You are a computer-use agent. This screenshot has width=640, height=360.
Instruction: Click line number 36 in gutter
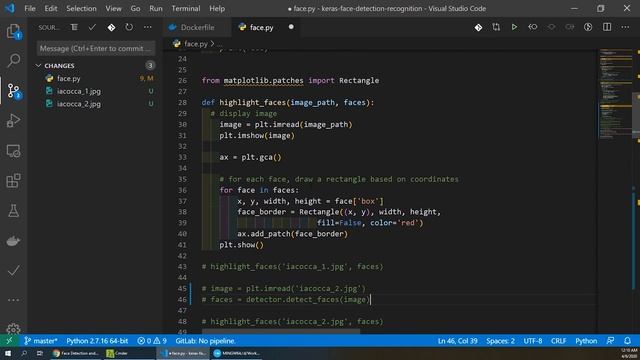click(x=182, y=190)
